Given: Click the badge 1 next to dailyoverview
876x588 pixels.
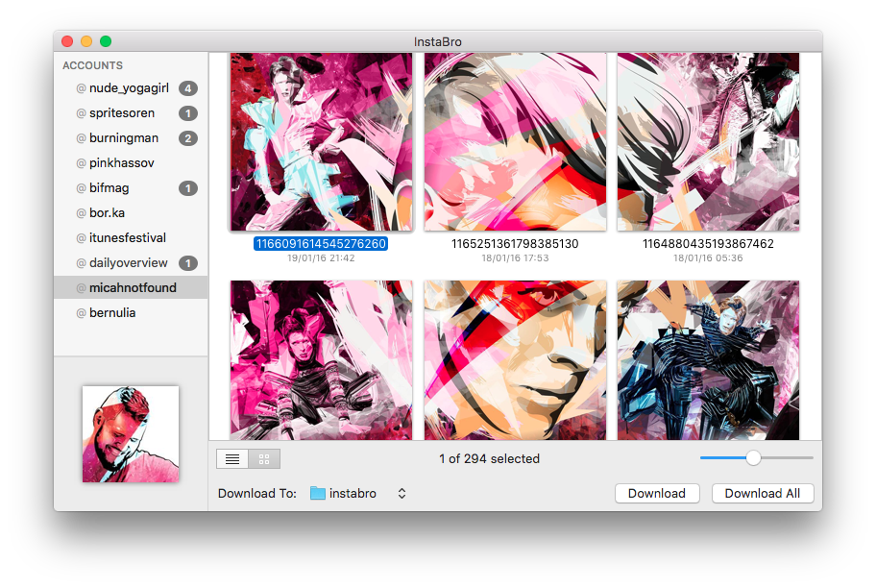Looking at the screenshot, I should point(188,263).
